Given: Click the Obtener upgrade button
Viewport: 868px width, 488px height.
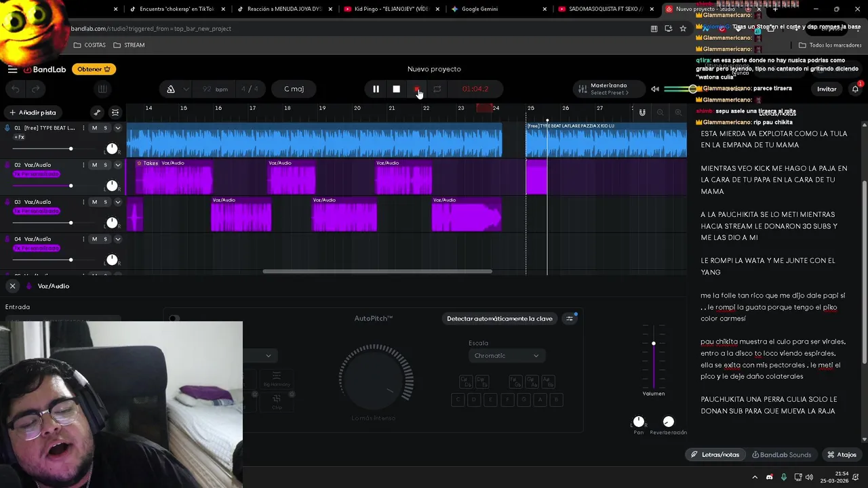Looking at the screenshot, I should [94, 69].
